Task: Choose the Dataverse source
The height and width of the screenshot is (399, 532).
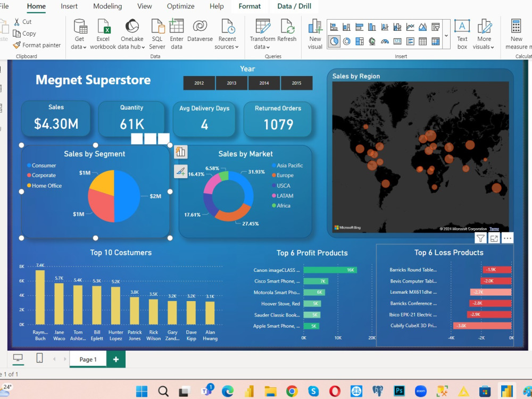Action: (x=200, y=31)
